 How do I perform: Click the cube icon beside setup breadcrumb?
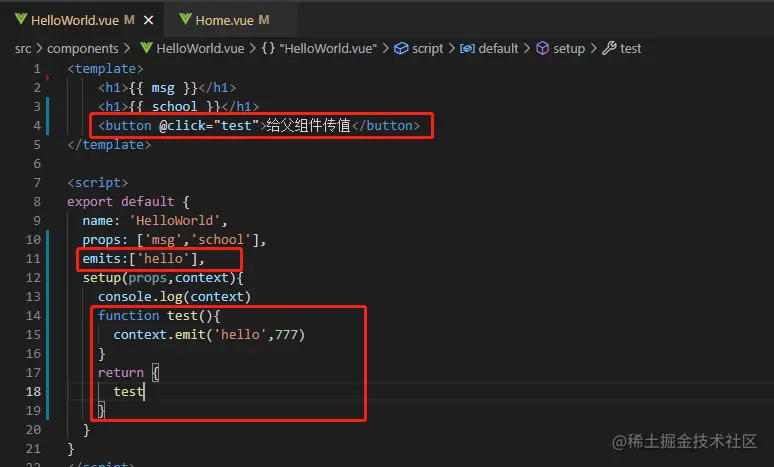[x=542, y=48]
